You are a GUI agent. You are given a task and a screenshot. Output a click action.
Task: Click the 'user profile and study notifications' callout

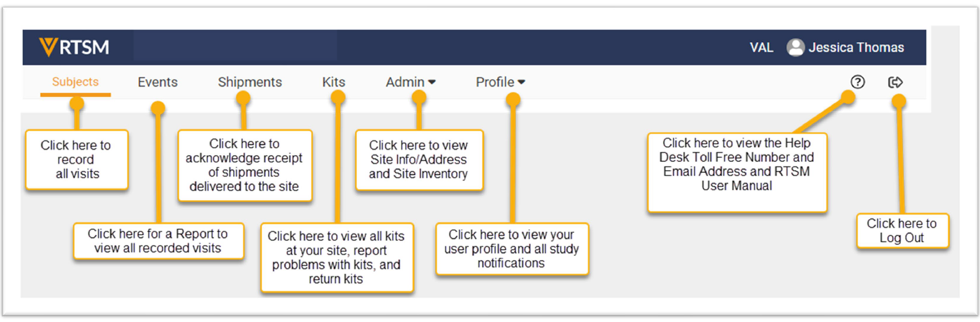511,249
